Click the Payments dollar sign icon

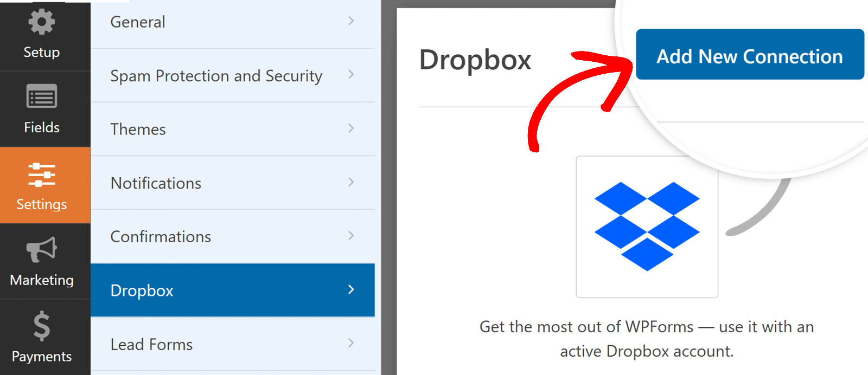click(x=42, y=326)
